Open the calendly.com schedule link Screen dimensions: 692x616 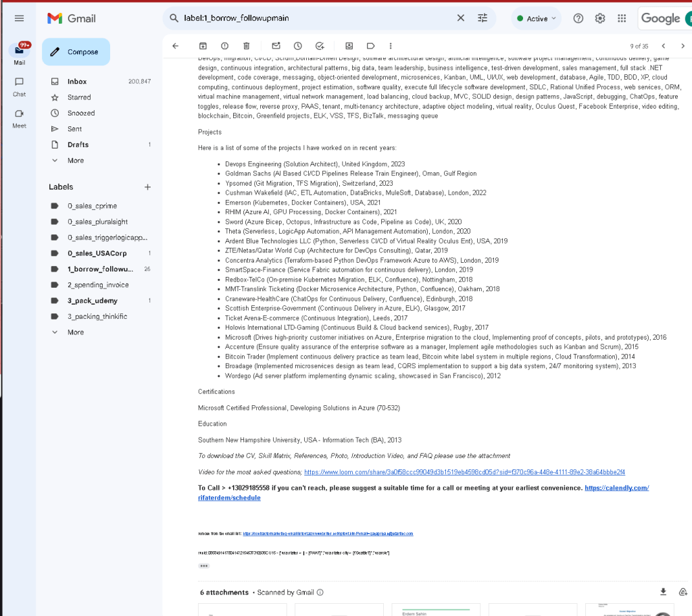click(616, 488)
